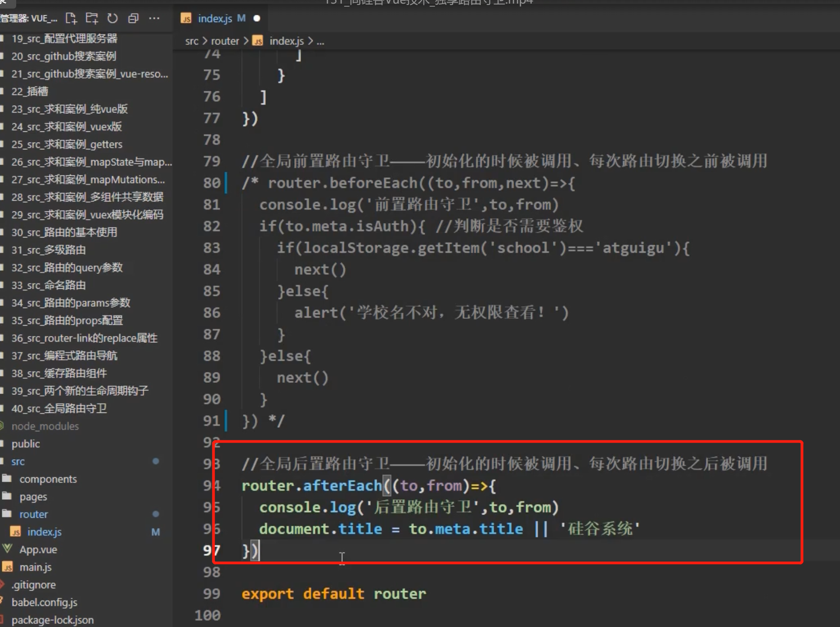The image size is (840, 627).
Task: Click line number 97 in gutter
Action: point(211,551)
